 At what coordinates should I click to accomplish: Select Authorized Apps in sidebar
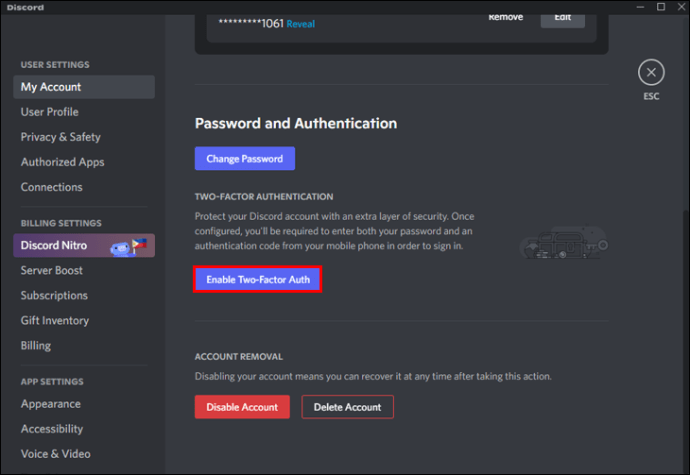pos(62,162)
